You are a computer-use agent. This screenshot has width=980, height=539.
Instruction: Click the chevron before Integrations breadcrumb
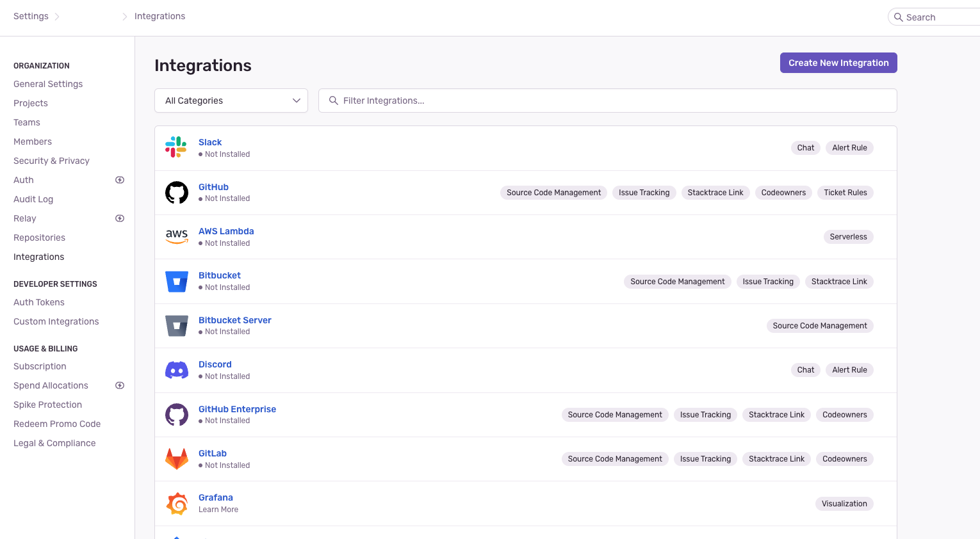click(125, 17)
